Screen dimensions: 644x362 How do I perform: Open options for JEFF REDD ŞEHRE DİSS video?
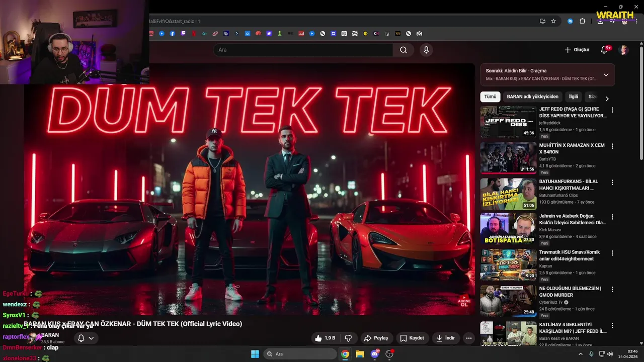click(x=612, y=110)
